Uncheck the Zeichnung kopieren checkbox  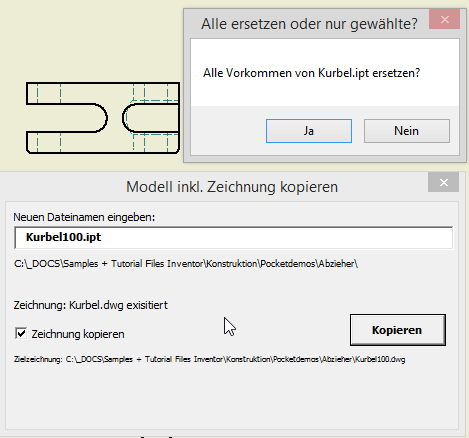(x=21, y=333)
